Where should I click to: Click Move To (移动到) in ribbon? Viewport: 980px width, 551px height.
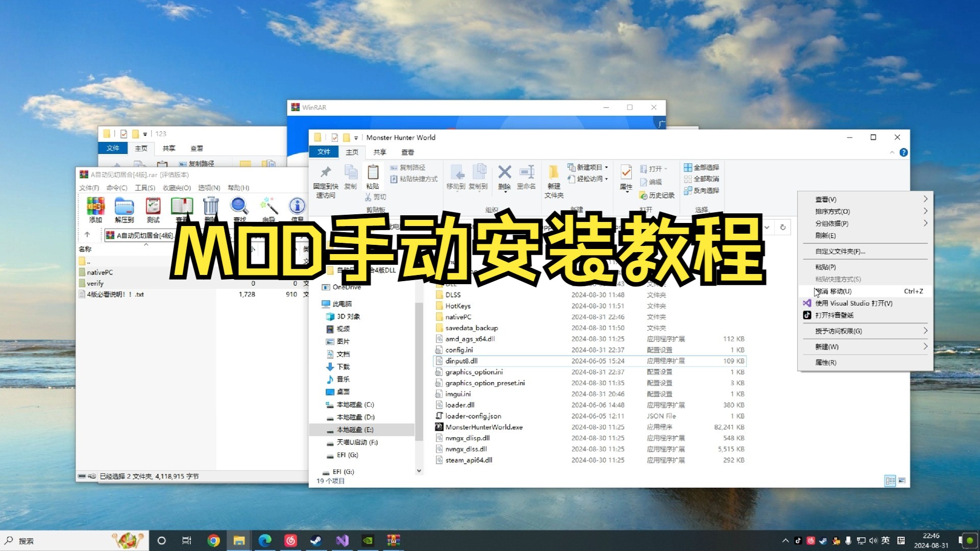(x=456, y=177)
